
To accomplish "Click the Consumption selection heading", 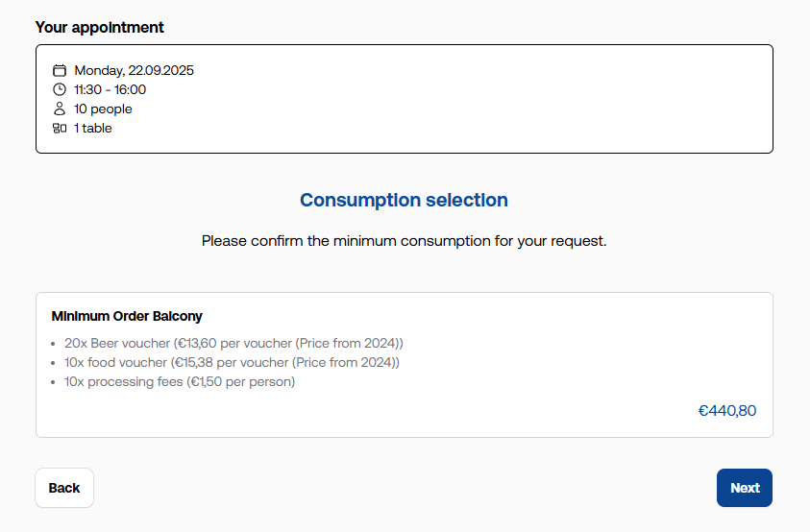I will (x=404, y=201).
